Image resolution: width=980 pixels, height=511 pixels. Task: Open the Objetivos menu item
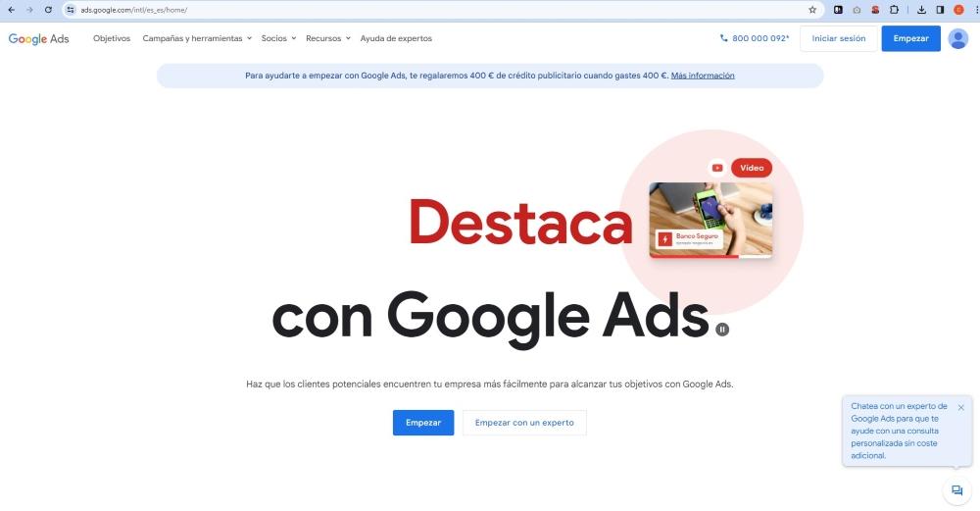coord(112,38)
